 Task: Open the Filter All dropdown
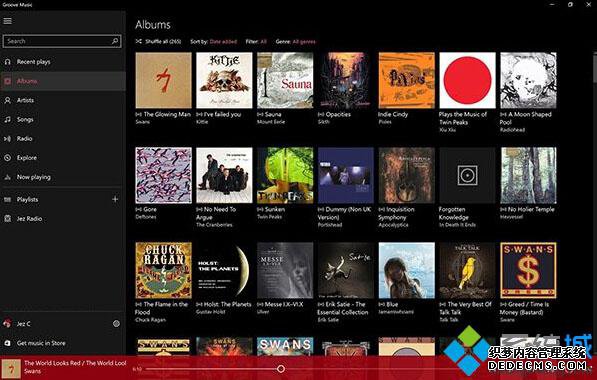[263, 42]
